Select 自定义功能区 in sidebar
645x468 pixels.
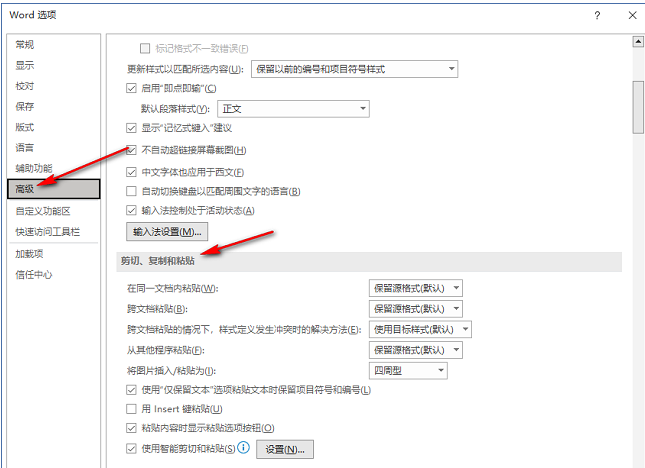coord(53,211)
